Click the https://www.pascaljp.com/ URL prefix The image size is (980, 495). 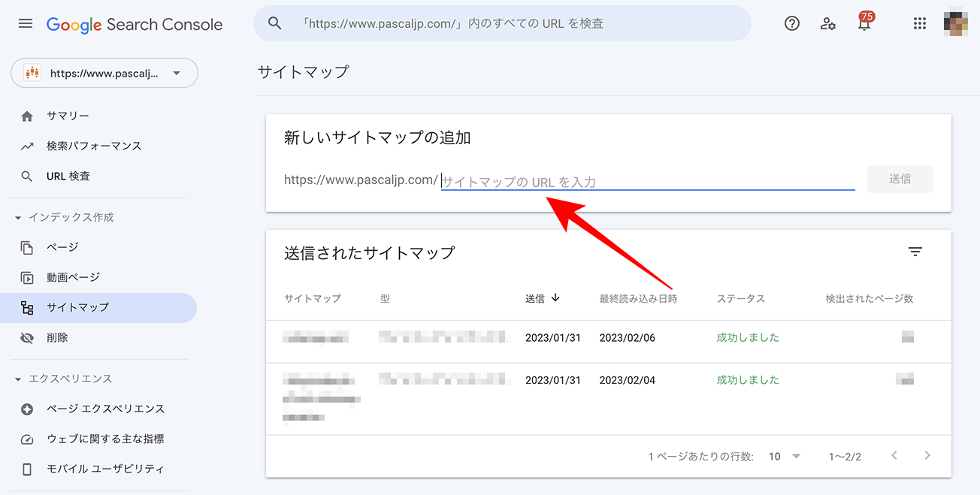pos(361,180)
